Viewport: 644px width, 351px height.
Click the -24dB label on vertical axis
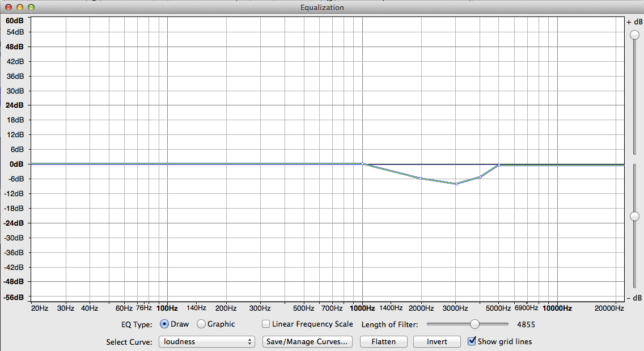[14, 223]
